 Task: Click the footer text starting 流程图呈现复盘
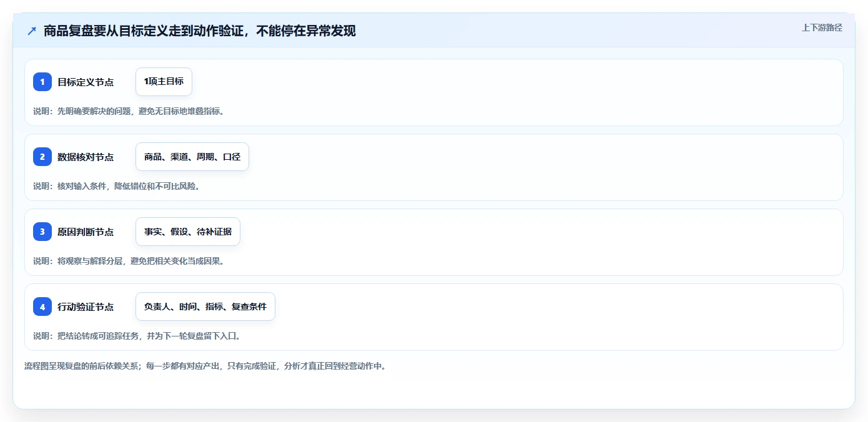[205, 366]
